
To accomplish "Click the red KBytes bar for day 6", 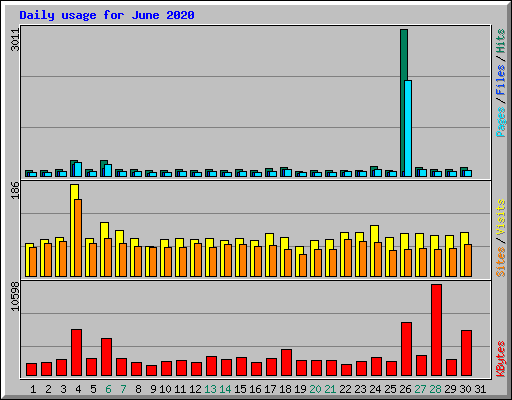I will click(106, 357).
